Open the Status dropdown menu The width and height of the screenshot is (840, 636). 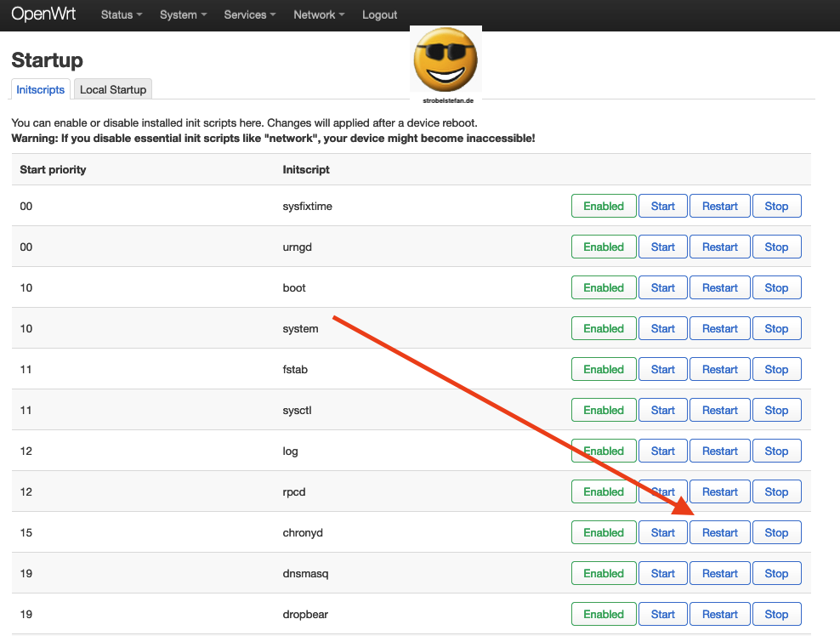(121, 14)
